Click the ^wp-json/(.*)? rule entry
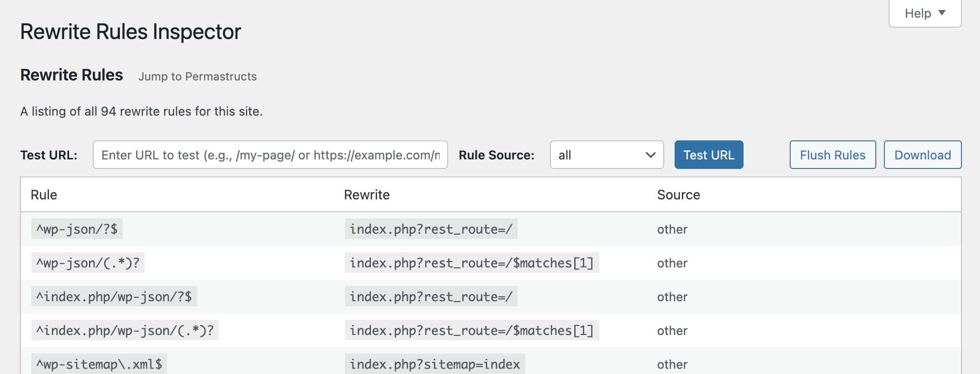980x374 pixels. [88, 263]
